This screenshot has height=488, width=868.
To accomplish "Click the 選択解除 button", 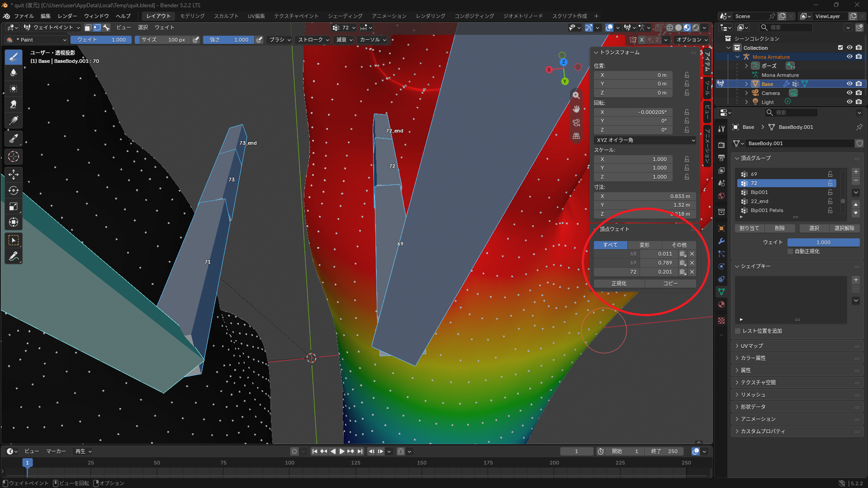I will pyautogui.click(x=844, y=228).
